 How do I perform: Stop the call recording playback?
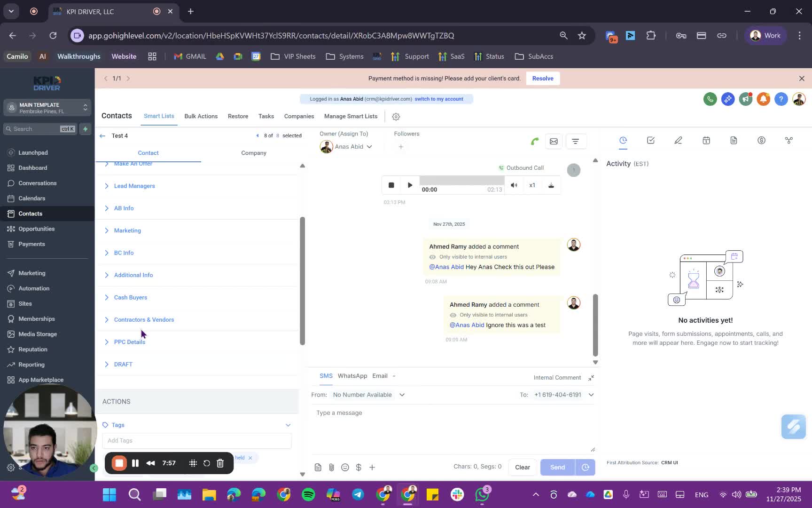pos(391,185)
